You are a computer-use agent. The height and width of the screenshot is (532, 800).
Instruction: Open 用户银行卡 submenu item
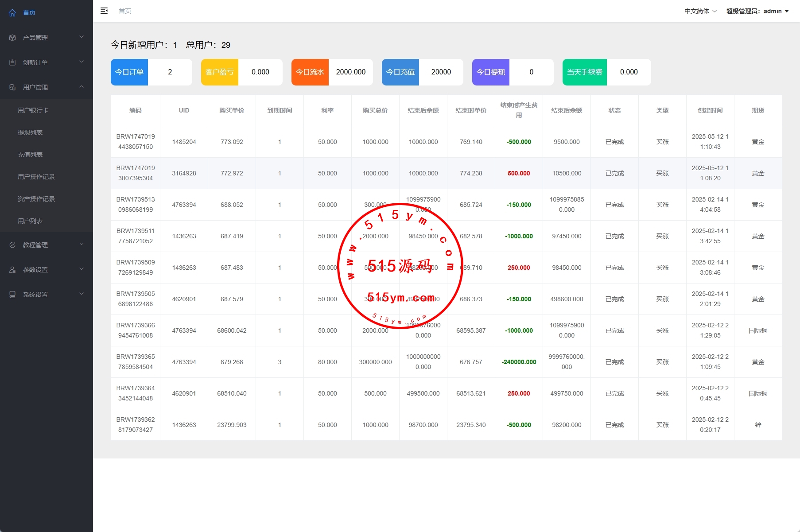pyautogui.click(x=33, y=110)
